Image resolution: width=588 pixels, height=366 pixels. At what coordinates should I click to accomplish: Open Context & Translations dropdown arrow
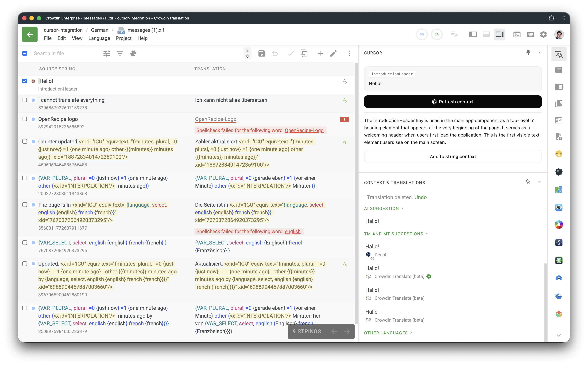click(539, 182)
